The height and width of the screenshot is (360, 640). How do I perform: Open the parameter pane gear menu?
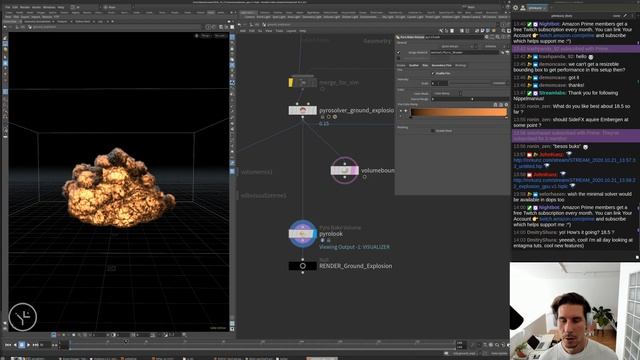click(487, 37)
